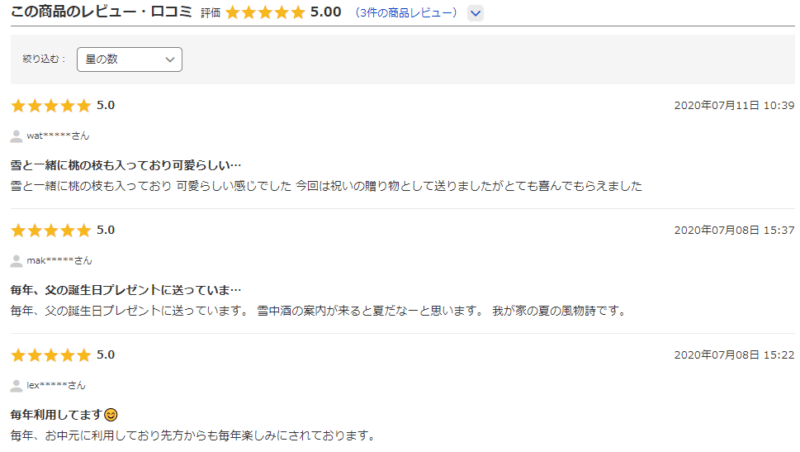The height and width of the screenshot is (452, 800).
Task: Click the smiling emoji in the third review title
Action: [111, 415]
